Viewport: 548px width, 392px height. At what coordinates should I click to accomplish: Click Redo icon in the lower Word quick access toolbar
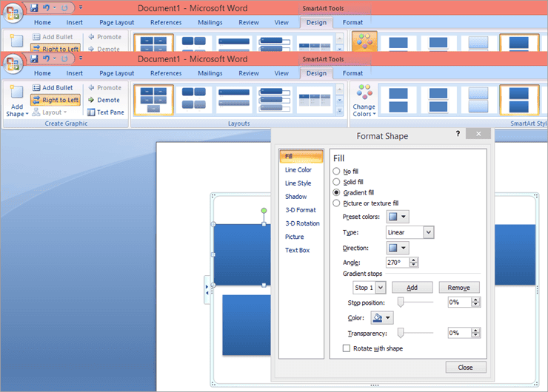pyautogui.click(x=64, y=58)
